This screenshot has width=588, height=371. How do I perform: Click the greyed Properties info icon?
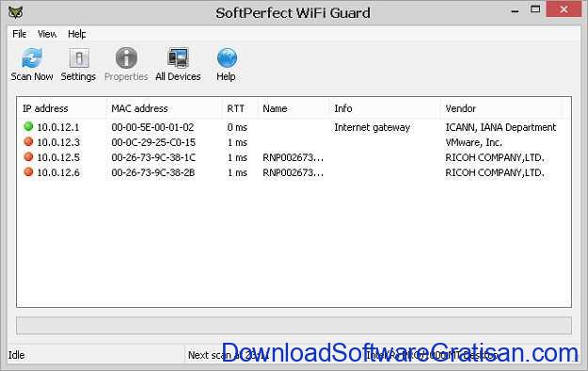pyautogui.click(x=126, y=57)
